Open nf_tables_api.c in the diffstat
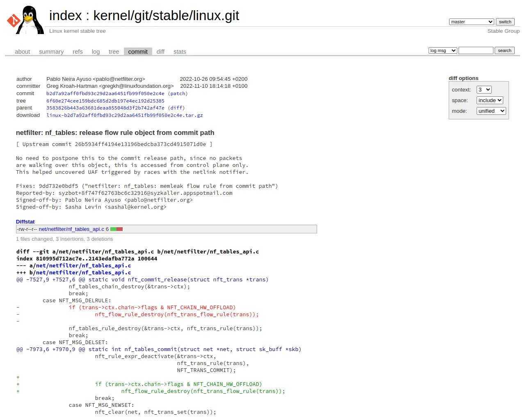This screenshot has width=525, height=420. [71, 229]
